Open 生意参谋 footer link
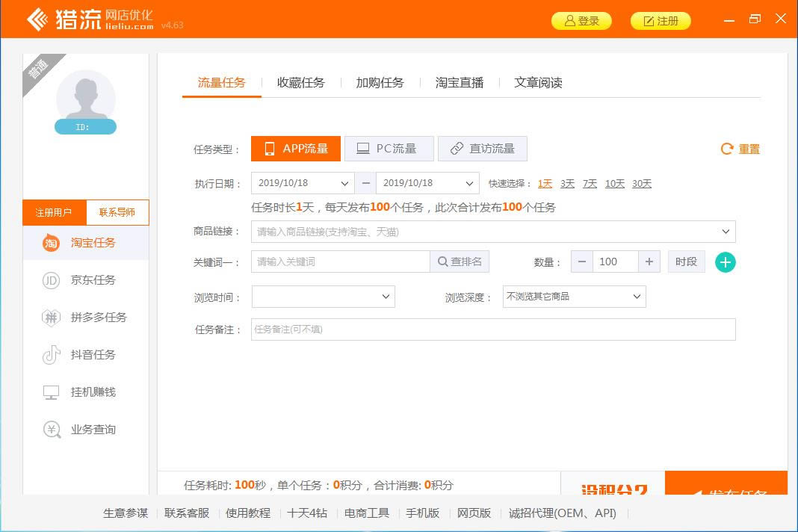The height and width of the screenshot is (532, 798). pos(126,513)
